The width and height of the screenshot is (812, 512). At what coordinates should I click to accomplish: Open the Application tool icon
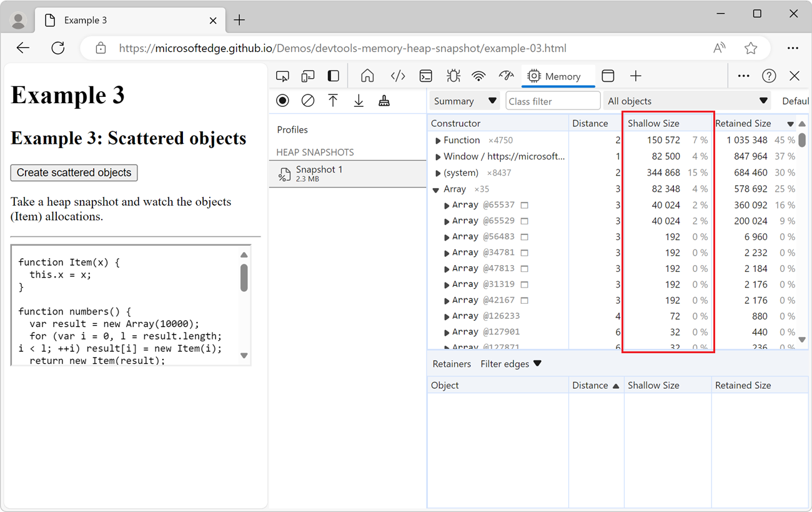[x=608, y=76]
